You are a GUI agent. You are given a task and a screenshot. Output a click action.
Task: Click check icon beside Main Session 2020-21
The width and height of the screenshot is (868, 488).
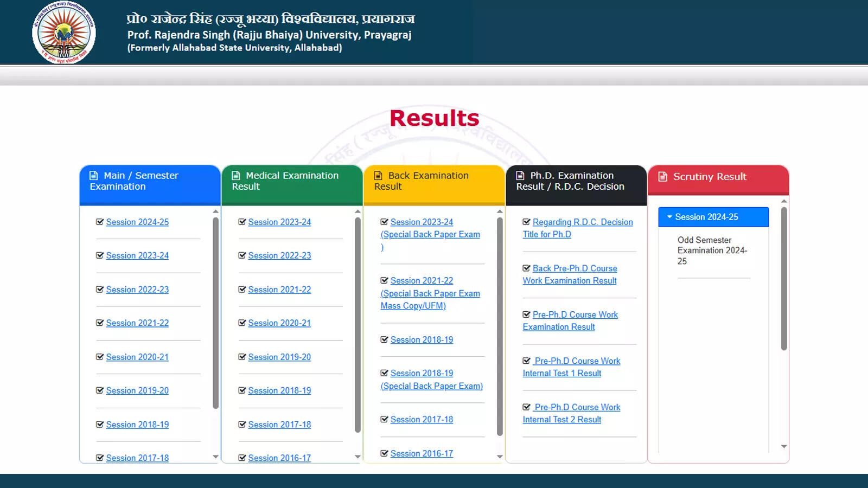[100, 357]
